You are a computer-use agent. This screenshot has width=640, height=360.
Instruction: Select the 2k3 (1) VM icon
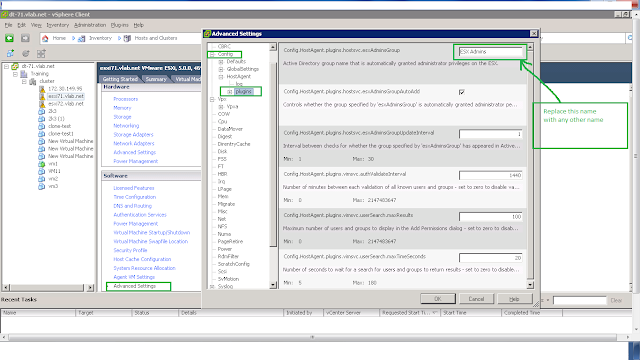[42, 119]
